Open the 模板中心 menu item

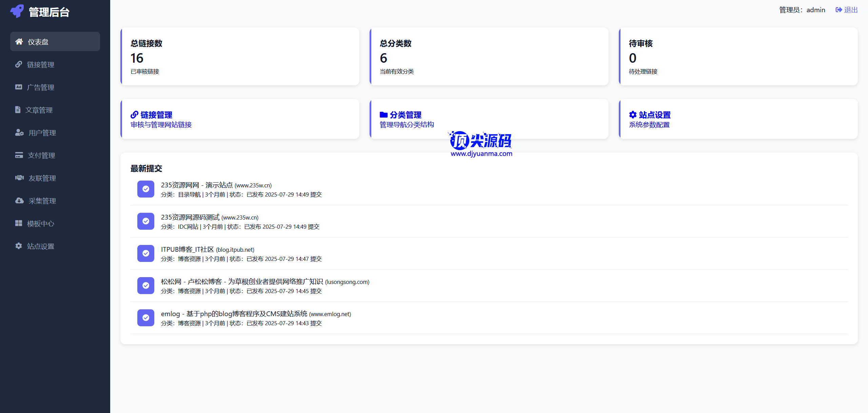(41, 224)
